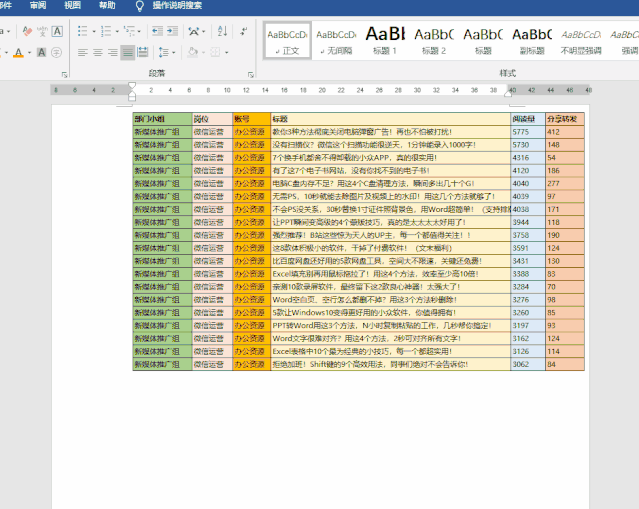This screenshot has width=639, height=509.
Task: Open the font dialog launcher
Action: 64,75
